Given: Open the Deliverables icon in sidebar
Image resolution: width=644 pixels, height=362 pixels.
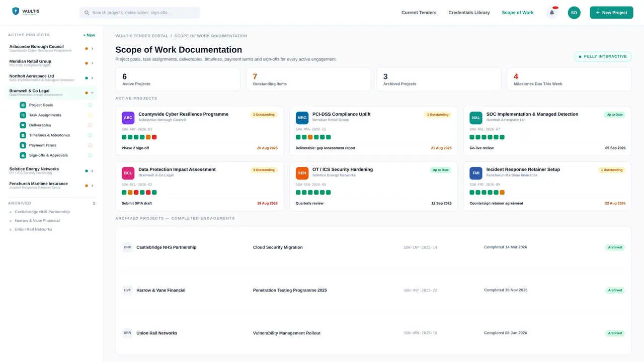Looking at the screenshot, I should click(x=23, y=125).
